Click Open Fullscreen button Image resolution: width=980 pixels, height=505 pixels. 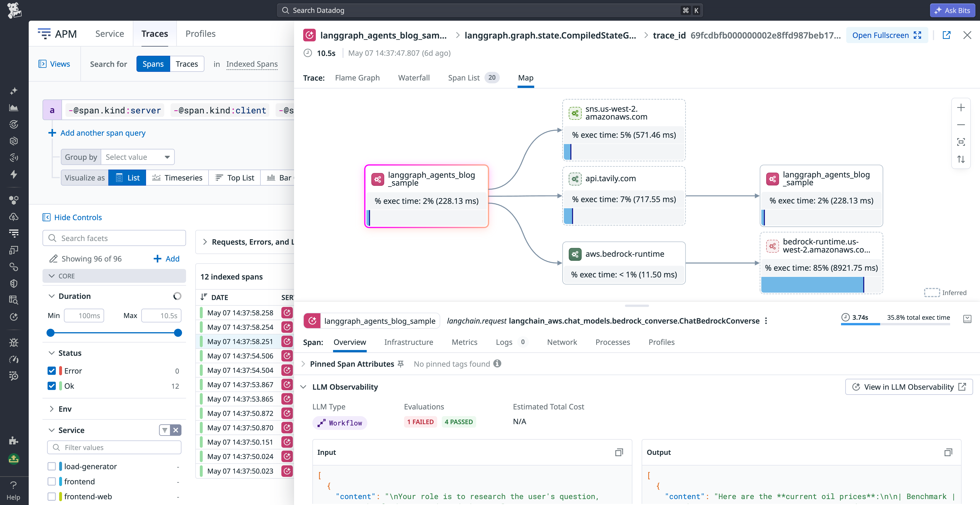tap(886, 35)
